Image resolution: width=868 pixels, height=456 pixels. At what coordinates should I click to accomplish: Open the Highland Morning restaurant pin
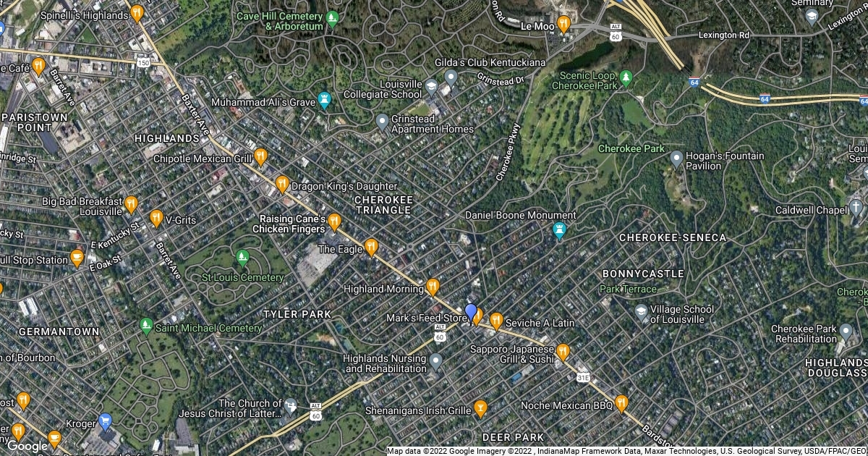[x=433, y=287]
